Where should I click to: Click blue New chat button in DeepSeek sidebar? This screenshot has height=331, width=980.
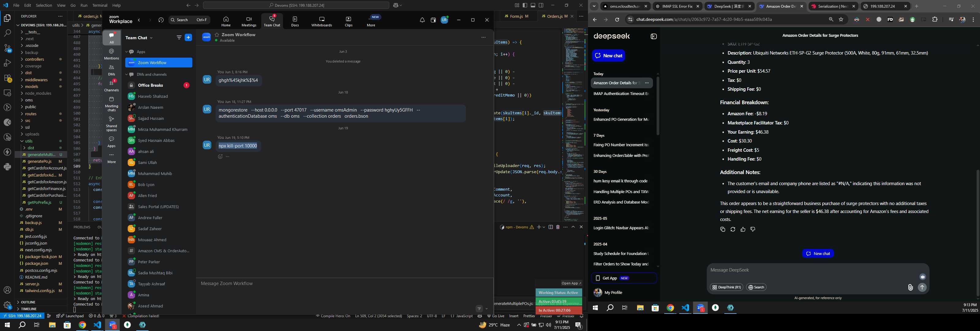point(608,55)
